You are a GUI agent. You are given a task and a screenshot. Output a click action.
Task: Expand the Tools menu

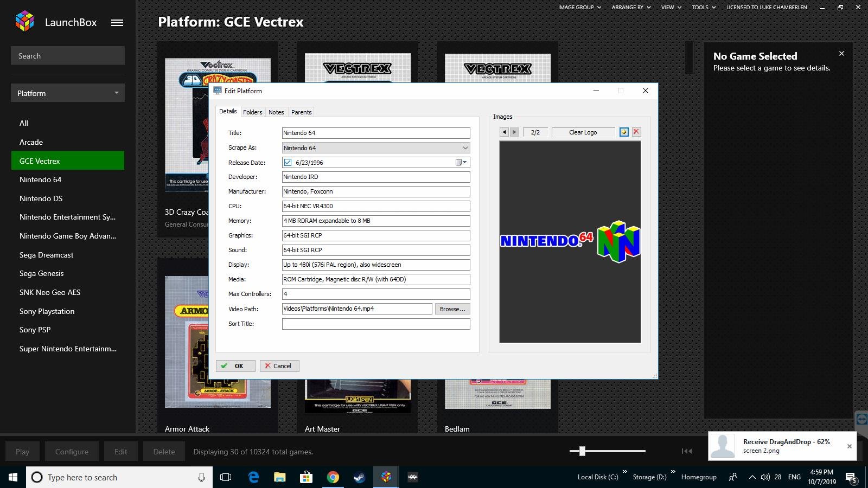(704, 7)
